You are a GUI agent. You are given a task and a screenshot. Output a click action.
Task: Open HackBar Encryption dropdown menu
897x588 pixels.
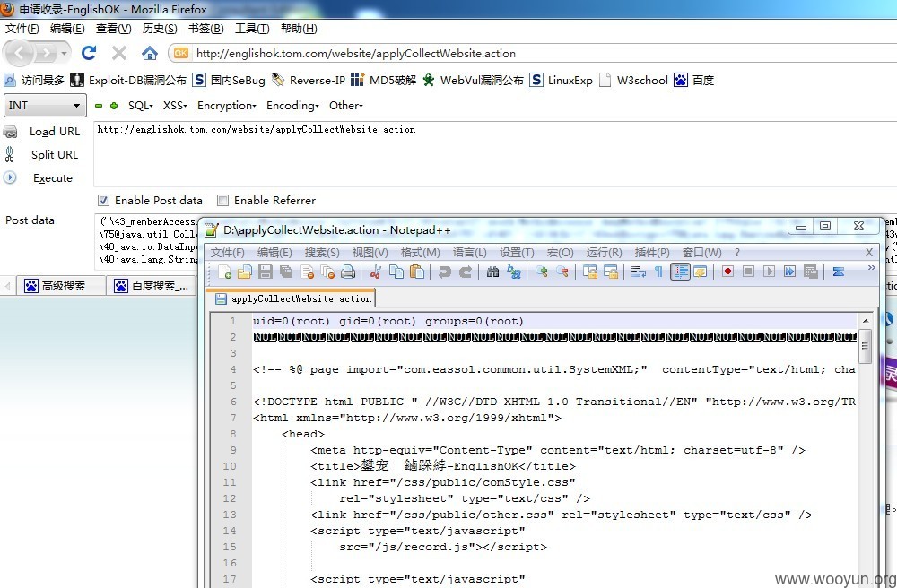click(227, 106)
